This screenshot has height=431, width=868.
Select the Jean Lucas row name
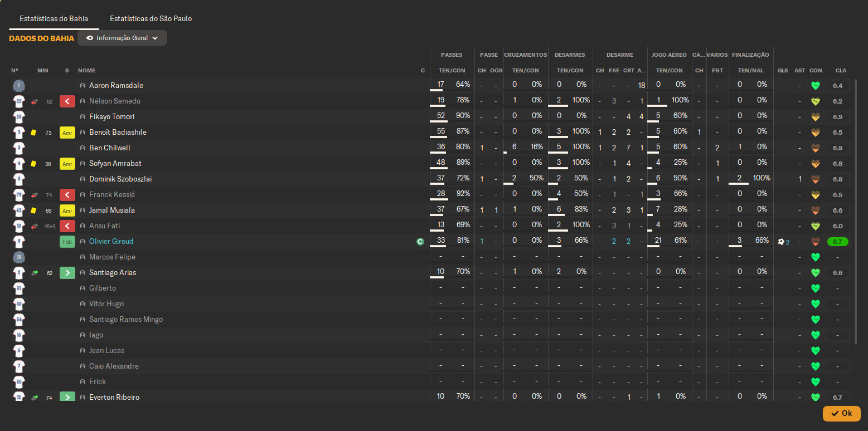[x=107, y=351]
